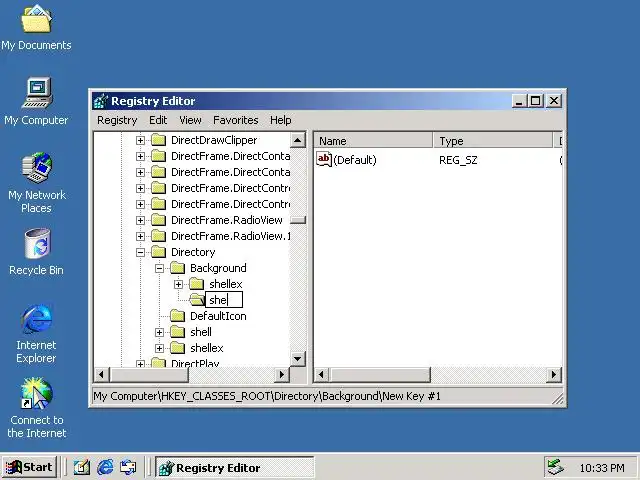The height and width of the screenshot is (480, 640).
Task: Click the shellex folder icon under Background
Action: coord(197,284)
